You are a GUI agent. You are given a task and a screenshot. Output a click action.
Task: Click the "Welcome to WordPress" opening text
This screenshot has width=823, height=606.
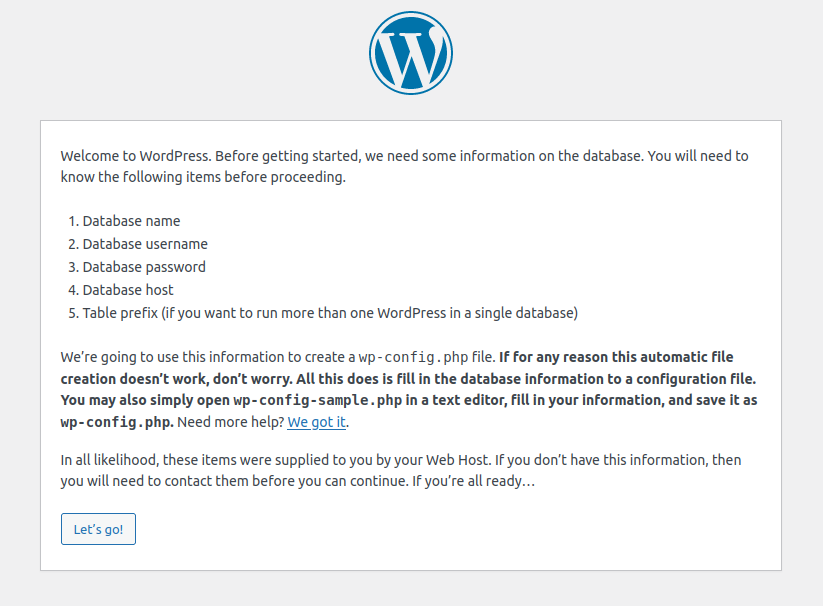pyautogui.click(x=135, y=156)
